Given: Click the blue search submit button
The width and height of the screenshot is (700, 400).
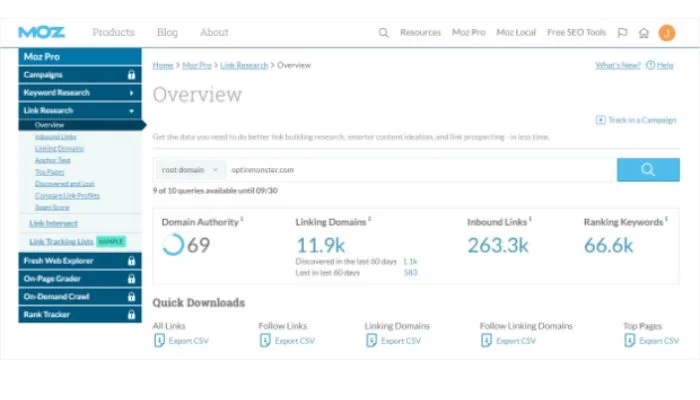Looking at the screenshot, I should (x=648, y=170).
